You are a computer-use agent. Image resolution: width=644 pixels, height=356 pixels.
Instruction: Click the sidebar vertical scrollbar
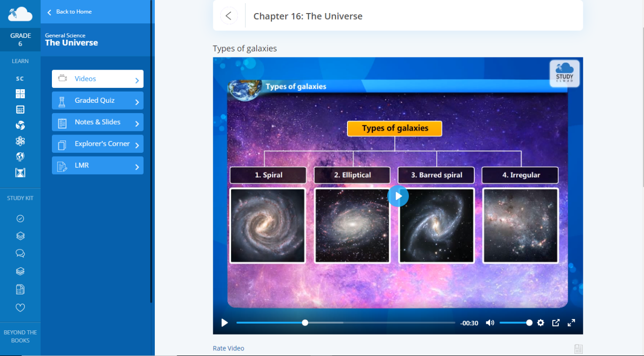coord(151,151)
